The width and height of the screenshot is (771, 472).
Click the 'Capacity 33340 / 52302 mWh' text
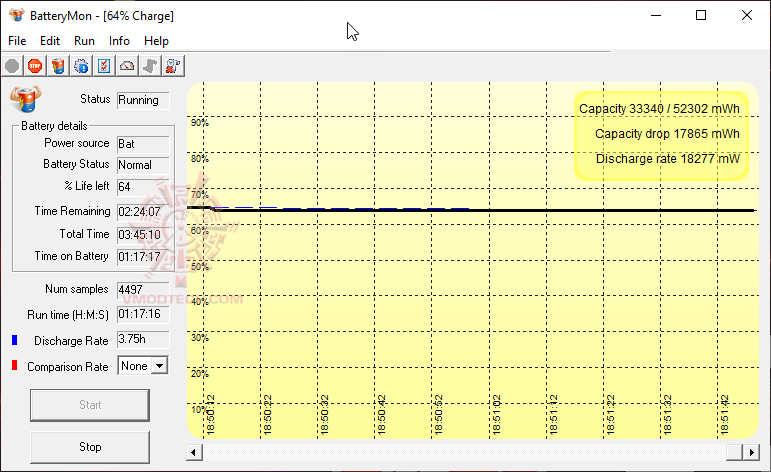pyautogui.click(x=659, y=109)
